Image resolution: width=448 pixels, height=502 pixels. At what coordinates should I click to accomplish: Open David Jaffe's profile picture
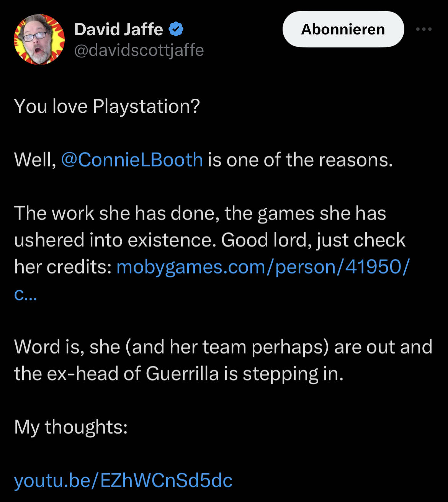(x=39, y=39)
